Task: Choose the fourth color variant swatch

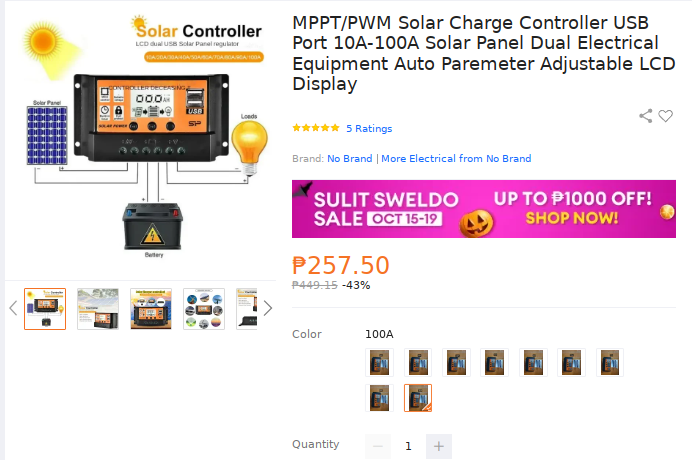Action: 495,362
